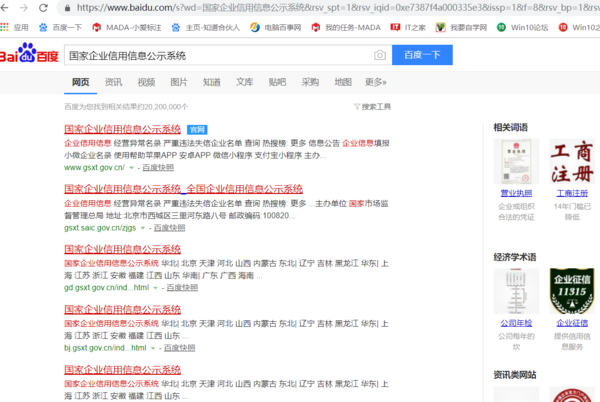Click the 官网 badge on first result
This screenshot has width=600, height=402.
(197, 130)
